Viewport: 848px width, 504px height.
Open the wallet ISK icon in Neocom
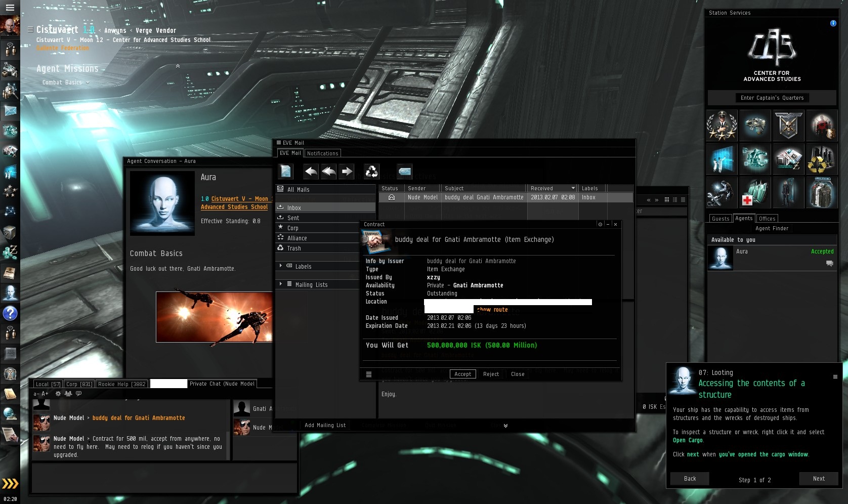pyautogui.click(x=10, y=253)
